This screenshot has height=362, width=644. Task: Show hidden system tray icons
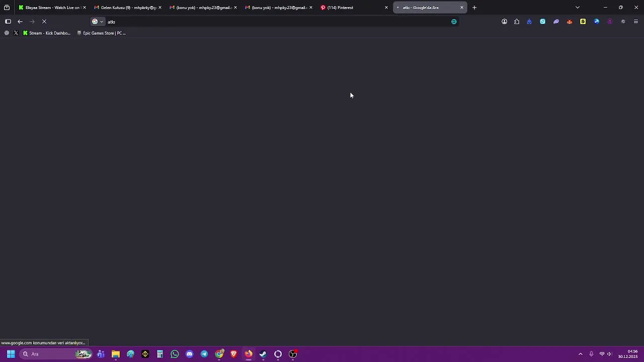(x=580, y=354)
